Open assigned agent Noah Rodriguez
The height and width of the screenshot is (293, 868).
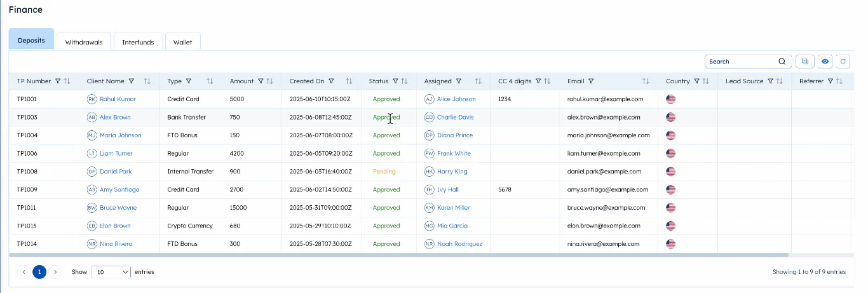click(459, 244)
